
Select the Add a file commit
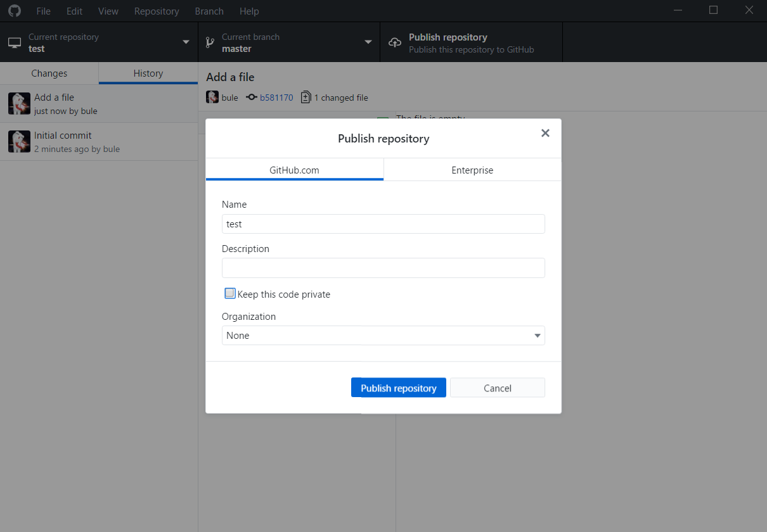point(99,104)
